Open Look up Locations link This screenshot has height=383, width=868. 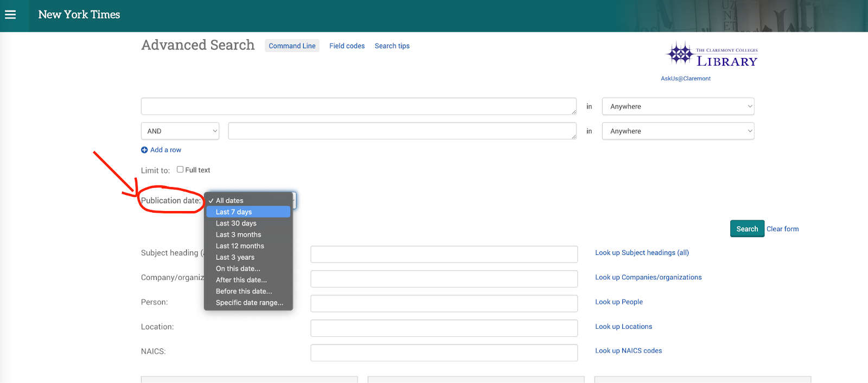(623, 327)
